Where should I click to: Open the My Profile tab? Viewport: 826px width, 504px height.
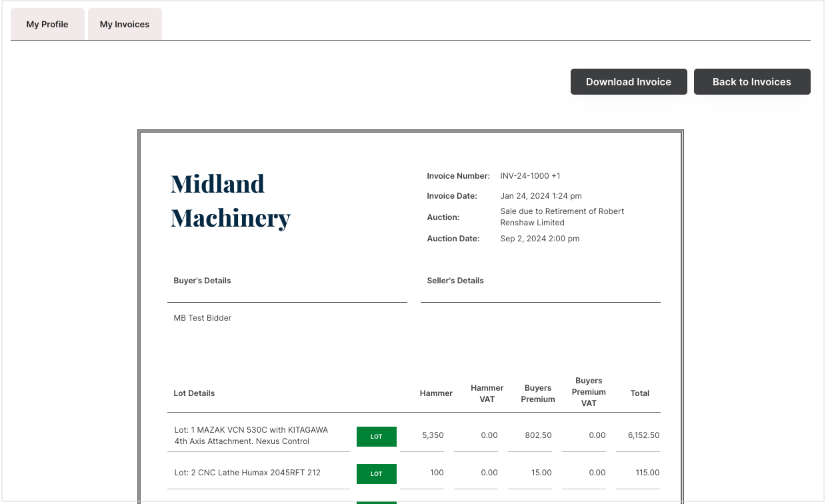47,25
